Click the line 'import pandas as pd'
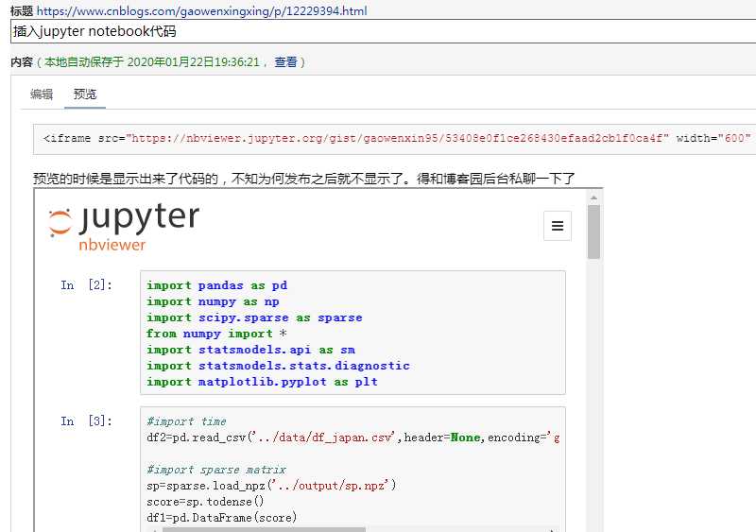The height and width of the screenshot is (532, 756). [x=217, y=285]
